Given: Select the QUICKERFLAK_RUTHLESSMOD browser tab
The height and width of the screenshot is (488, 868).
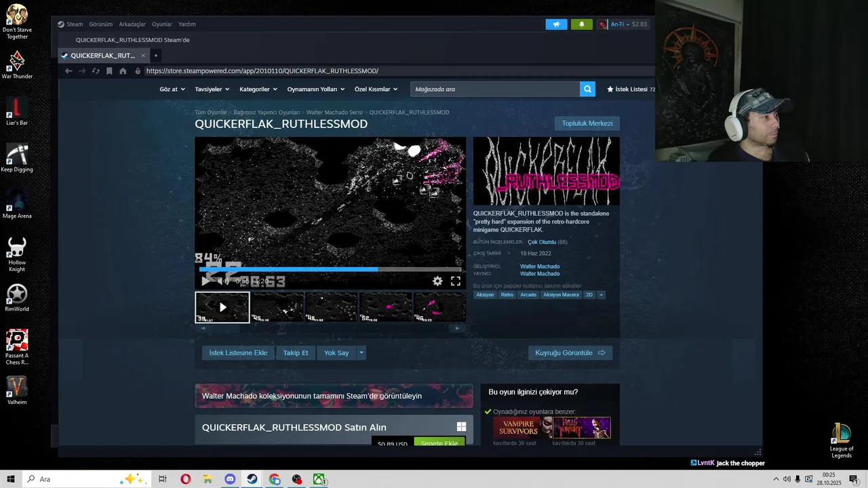Looking at the screenshot, I should coord(103,56).
